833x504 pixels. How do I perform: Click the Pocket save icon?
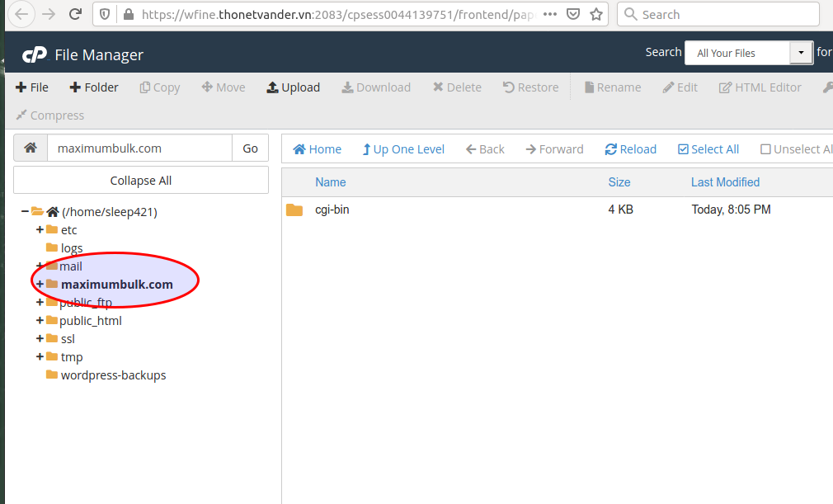pos(572,14)
